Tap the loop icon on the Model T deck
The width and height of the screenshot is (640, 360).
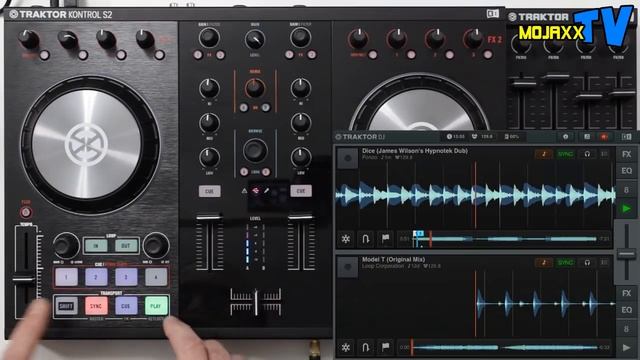click(x=366, y=348)
